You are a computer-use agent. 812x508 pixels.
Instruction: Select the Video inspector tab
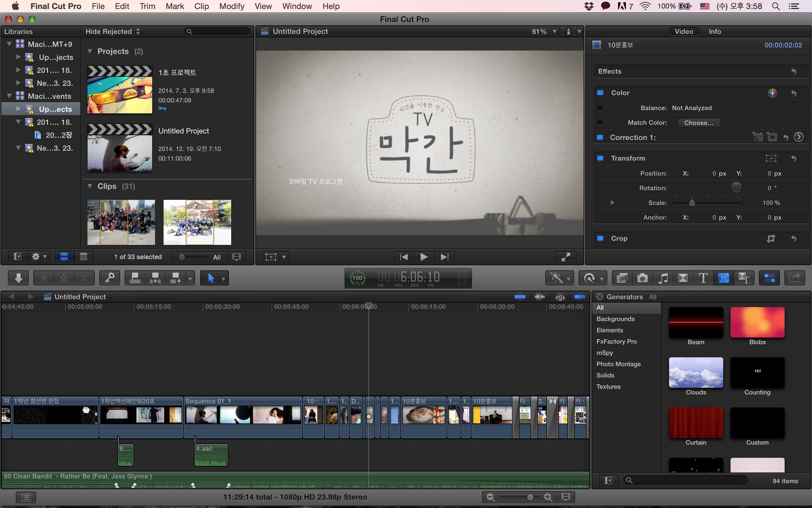pos(684,31)
